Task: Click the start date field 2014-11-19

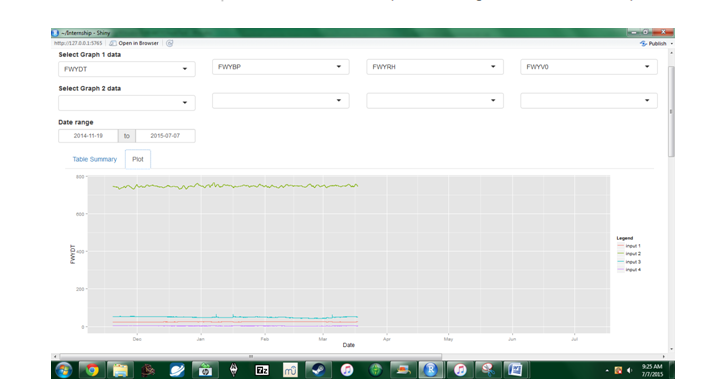Action: click(x=88, y=136)
